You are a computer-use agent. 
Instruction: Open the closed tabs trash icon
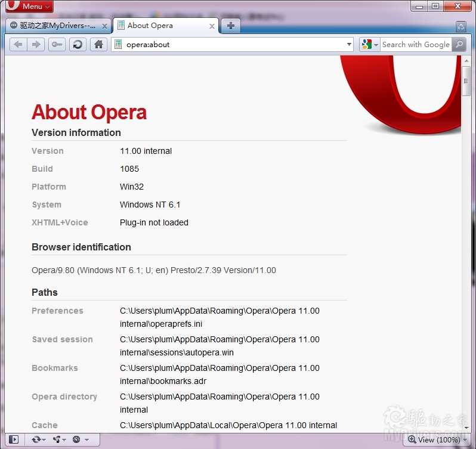pyautogui.click(x=460, y=26)
